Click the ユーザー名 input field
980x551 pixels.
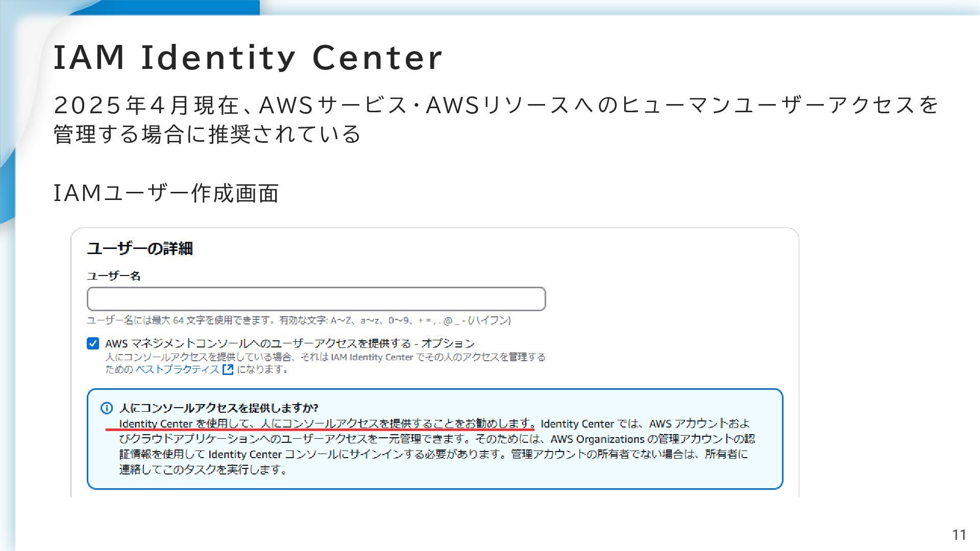pyautogui.click(x=316, y=299)
